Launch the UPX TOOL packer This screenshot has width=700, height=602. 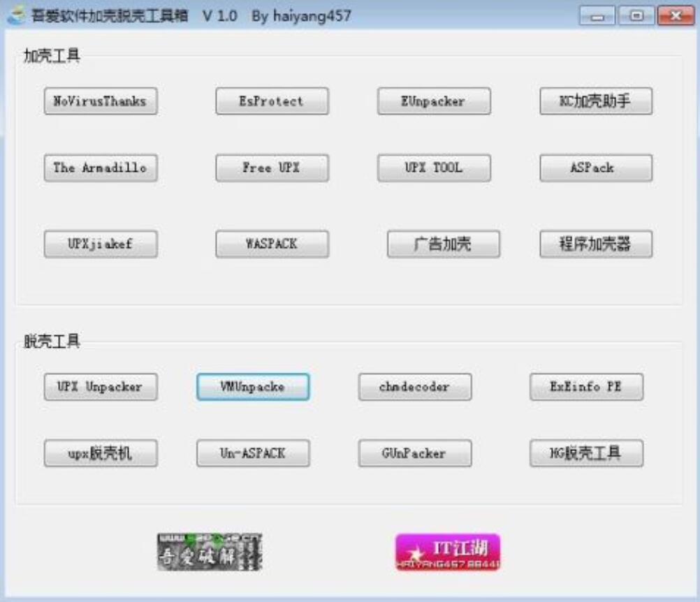coord(434,168)
